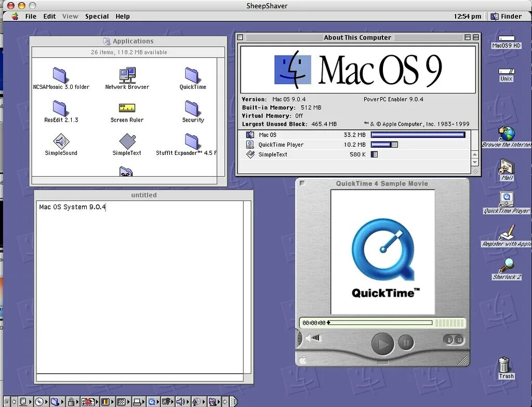The height and width of the screenshot is (407, 532).
Task: Select the ResEdit 2.1.3 folder
Action: 60,108
